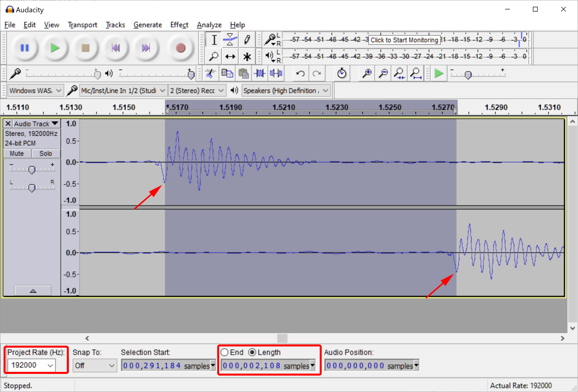Click the Fit Project zoom icon
Viewport: 578px width, 392px height.
pos(416,73)
